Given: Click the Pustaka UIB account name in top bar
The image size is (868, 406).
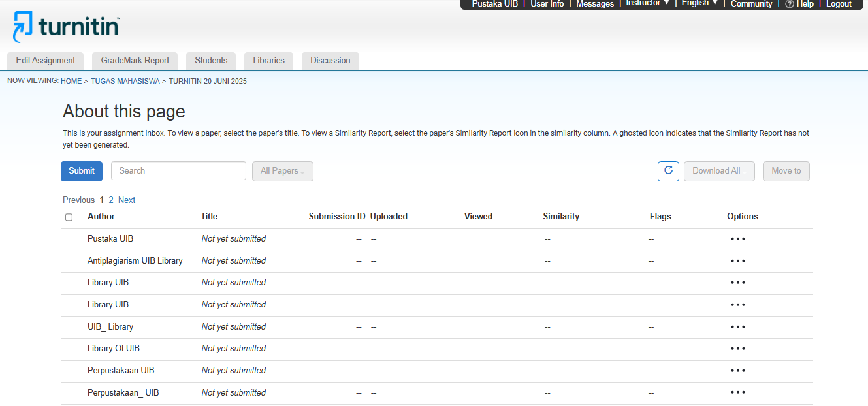Looking at the screenshot, I should [495, 4].
